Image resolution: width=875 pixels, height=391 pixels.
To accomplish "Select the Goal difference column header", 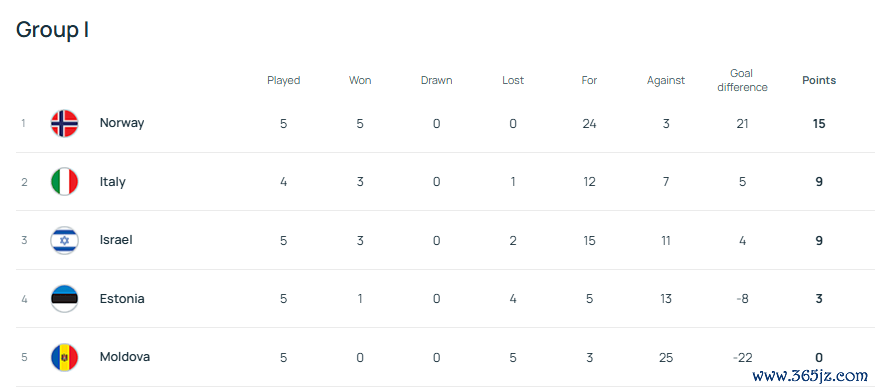I will coord(742,80).
